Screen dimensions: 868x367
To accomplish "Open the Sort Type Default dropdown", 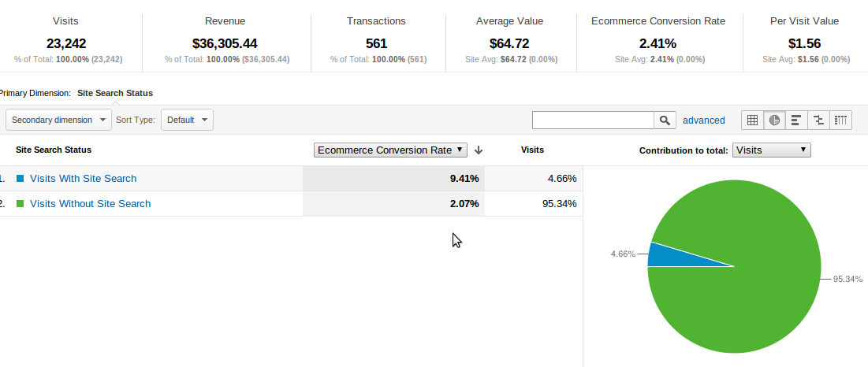I will coord(187,120).
